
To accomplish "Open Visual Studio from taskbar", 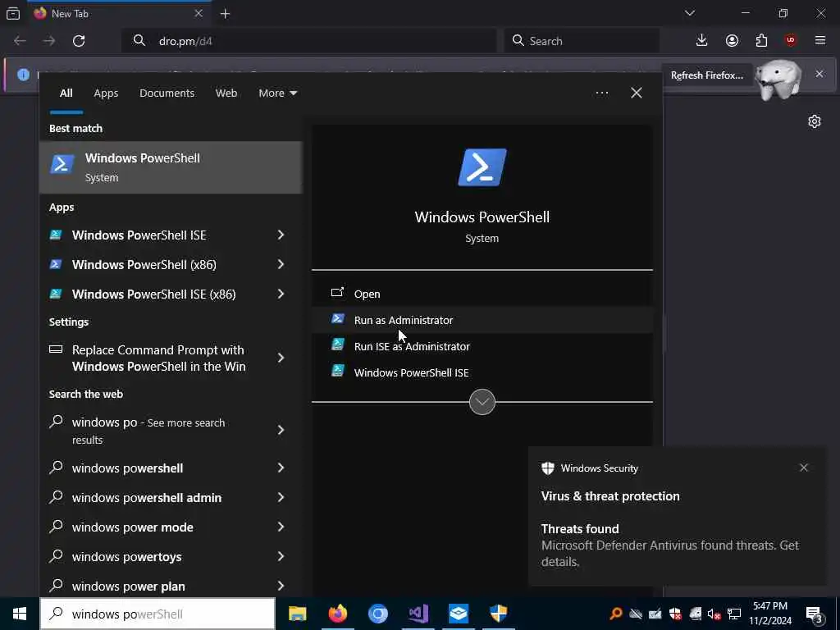I will point(418,614).
